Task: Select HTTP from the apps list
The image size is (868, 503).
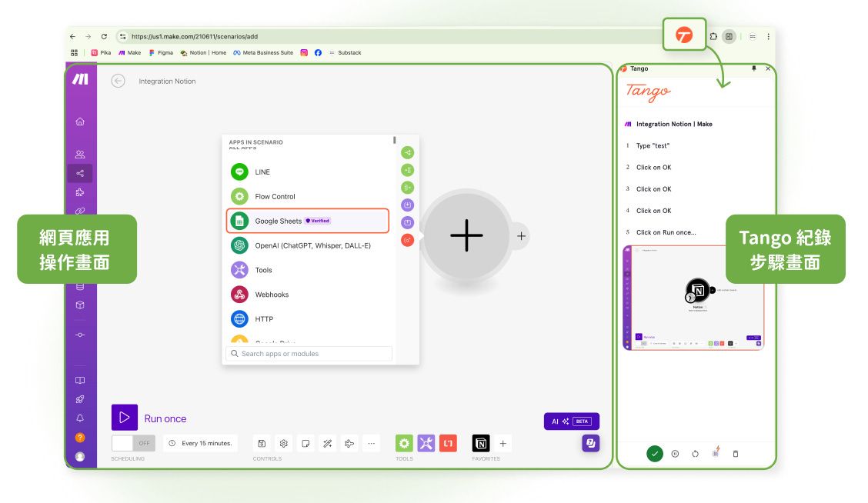Action: 307,318
